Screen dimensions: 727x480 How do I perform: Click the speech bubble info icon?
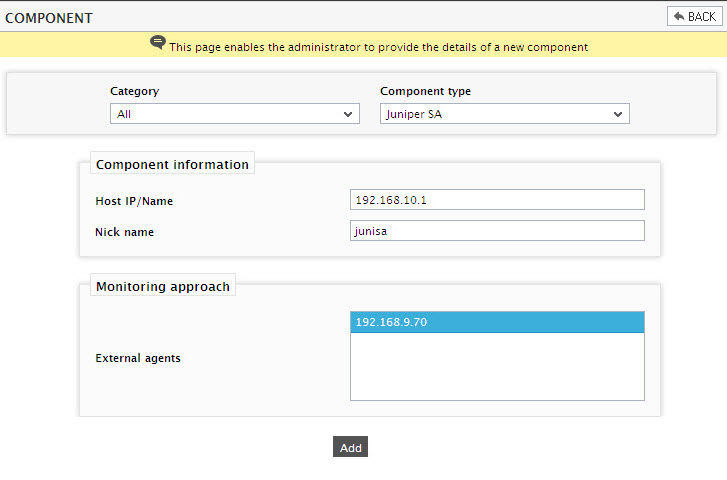coord(158,43)
